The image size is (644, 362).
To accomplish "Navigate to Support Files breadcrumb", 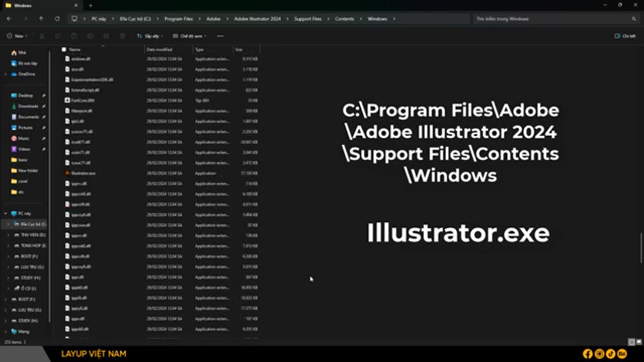I will [308, 19].
